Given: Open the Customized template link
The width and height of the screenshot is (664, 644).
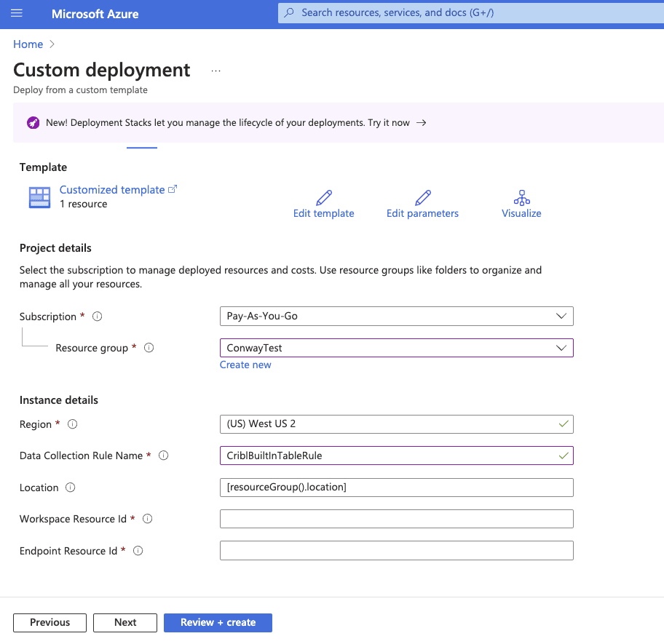Looking at the screenshot, I should click(112, 190).
